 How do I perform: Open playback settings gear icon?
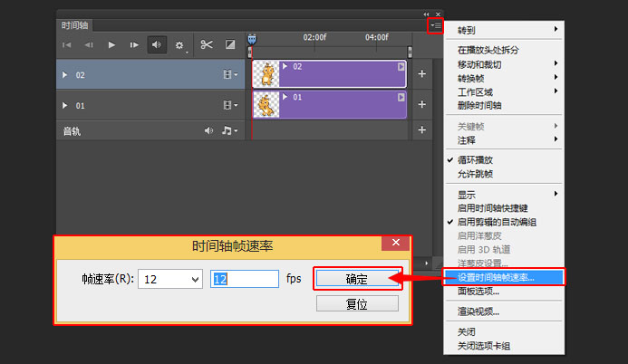click(179, 43)
